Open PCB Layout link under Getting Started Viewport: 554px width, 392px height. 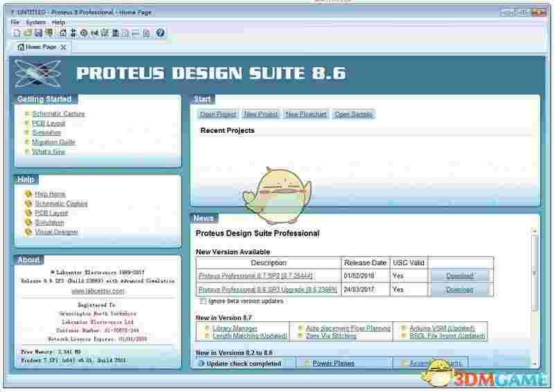[48, 123]
